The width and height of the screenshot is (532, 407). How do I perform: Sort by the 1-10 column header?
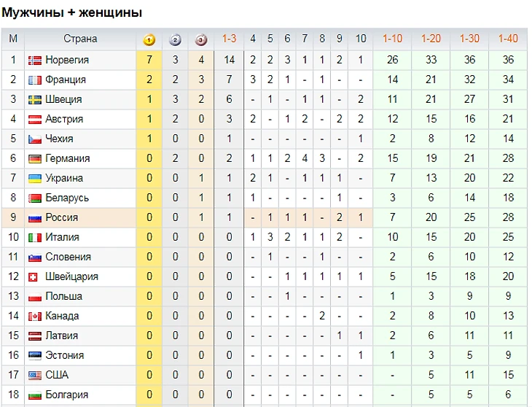pos(392,39)
